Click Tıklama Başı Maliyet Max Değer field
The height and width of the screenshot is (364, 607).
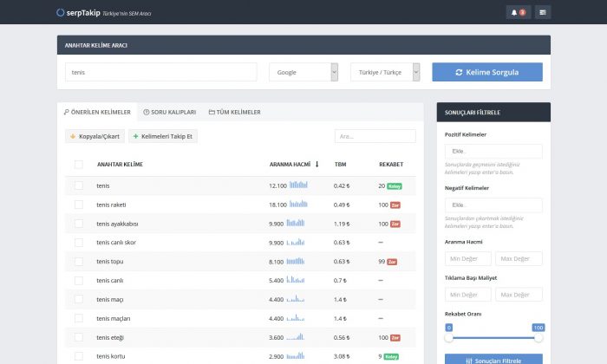pos(519,295)
